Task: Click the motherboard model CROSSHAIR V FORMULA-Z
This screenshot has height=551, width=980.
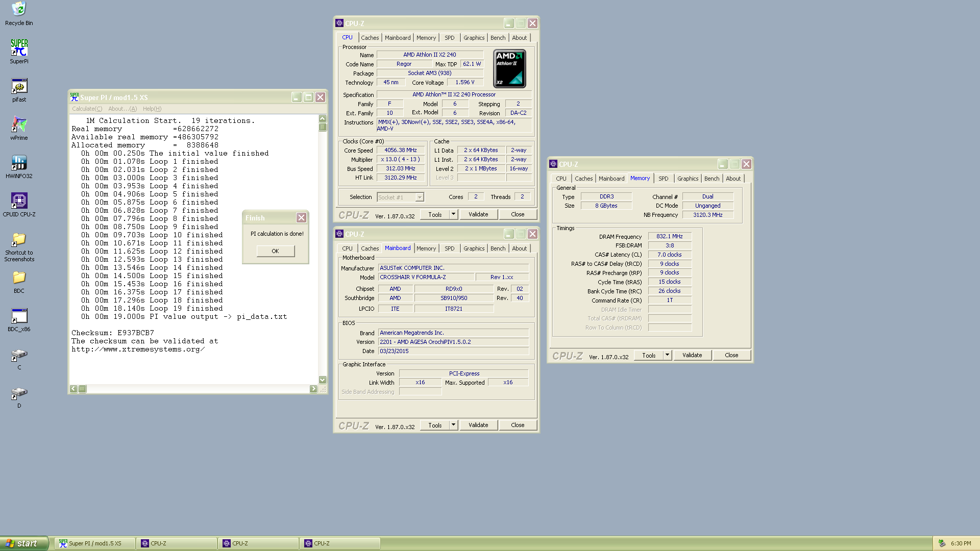Action: 426,277
